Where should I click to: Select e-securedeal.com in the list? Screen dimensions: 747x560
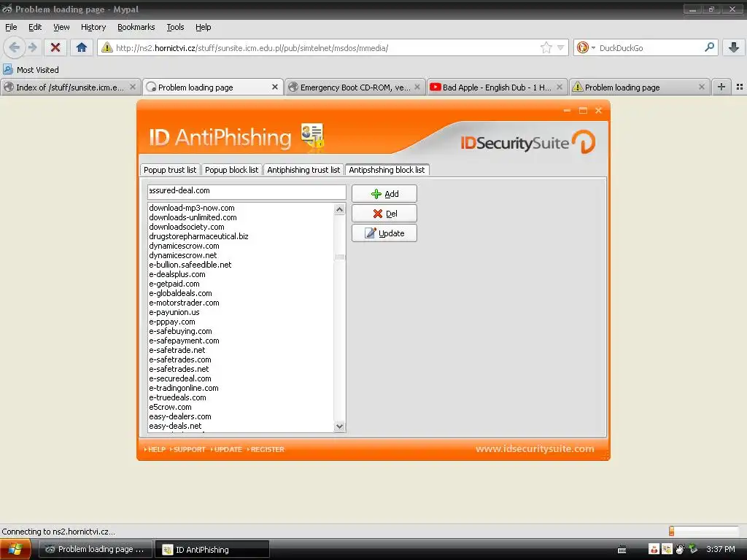coord(179,378)
